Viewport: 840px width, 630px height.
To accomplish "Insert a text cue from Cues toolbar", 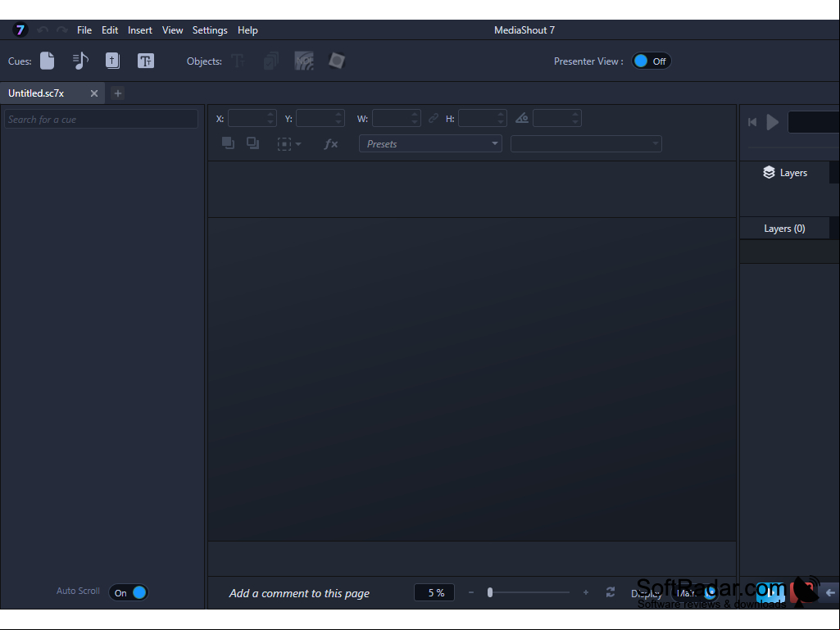I will point(146,61).
